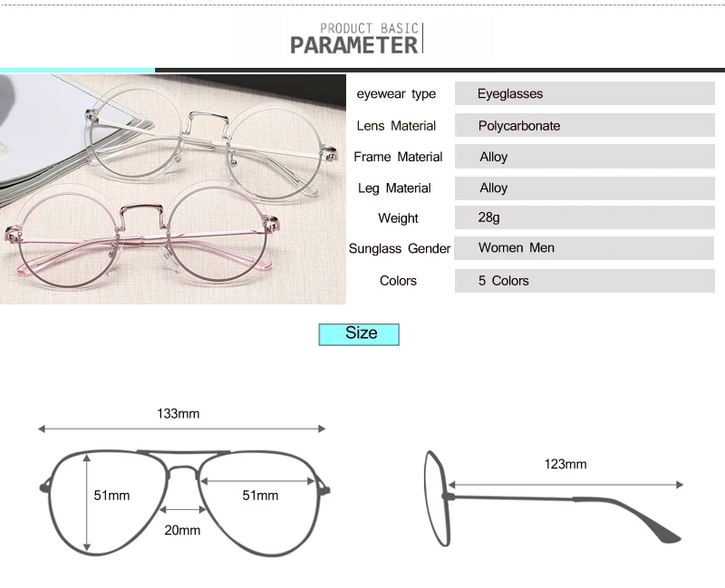Click the 5 Colors value
Screen dimensions: 725x588
585,281
